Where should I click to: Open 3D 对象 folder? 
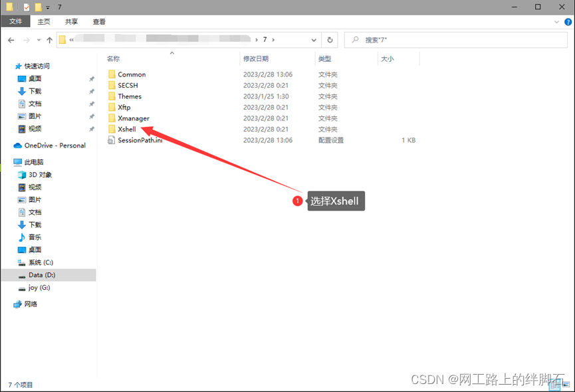[40, 175]
